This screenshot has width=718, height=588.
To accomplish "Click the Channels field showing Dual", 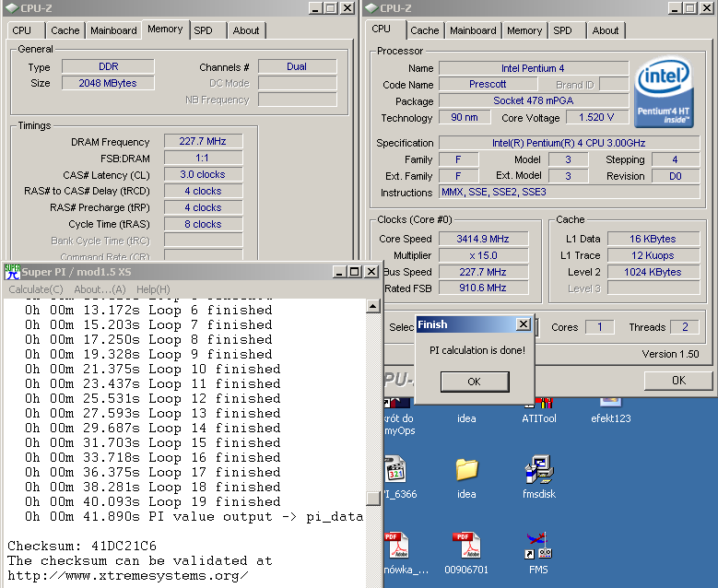I will 297,66.
